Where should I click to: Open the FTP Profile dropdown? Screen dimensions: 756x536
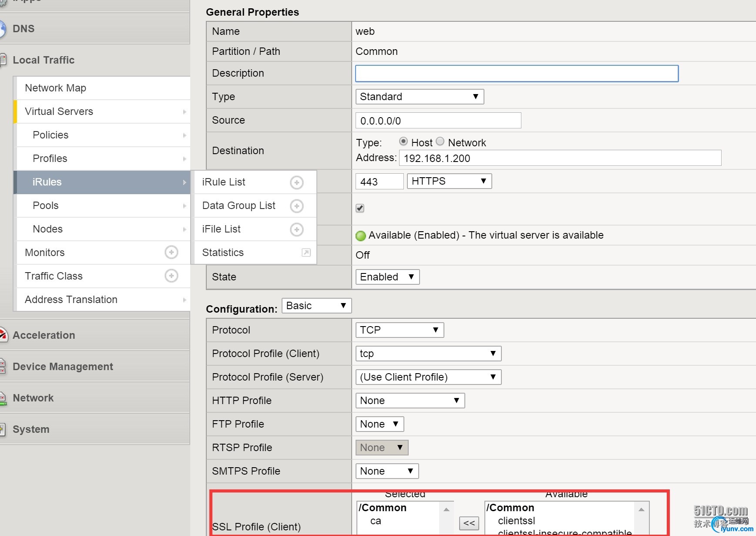pos(380,424)
